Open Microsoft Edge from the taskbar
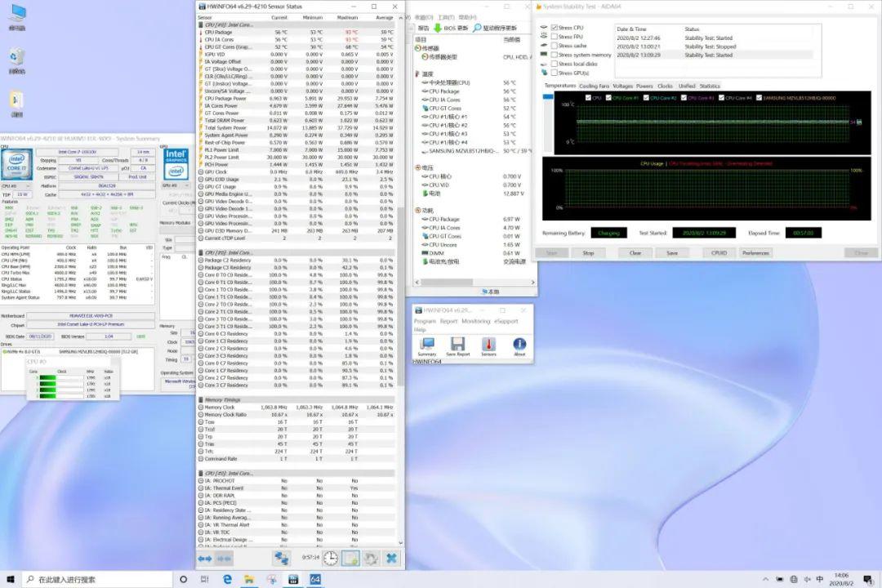 228,579
